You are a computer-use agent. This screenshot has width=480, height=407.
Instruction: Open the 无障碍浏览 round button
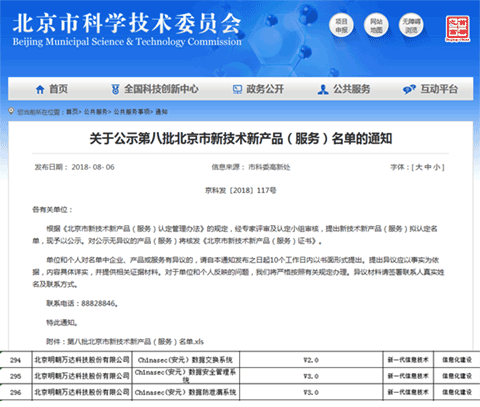coord(411,26)
